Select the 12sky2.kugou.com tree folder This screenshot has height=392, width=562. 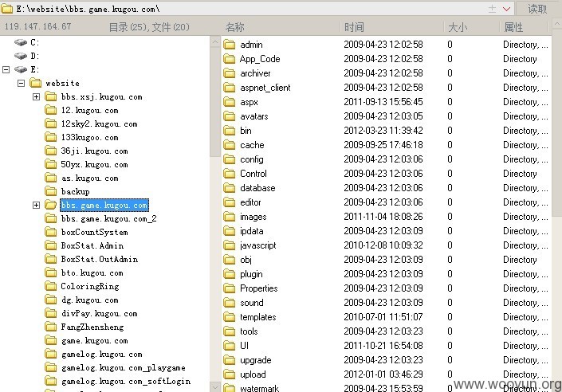(x=100, y=124)
